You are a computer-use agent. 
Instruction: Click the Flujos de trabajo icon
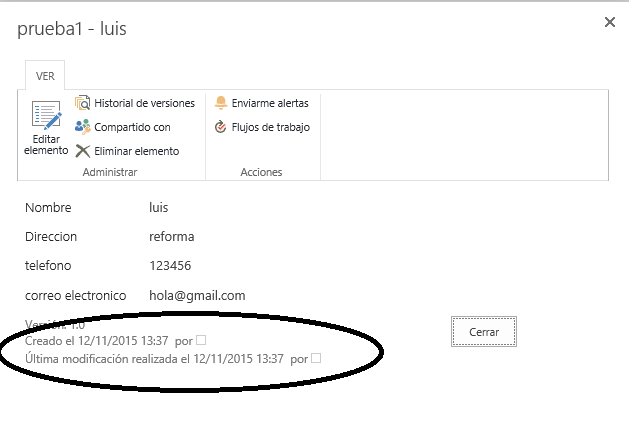[221, 127]
